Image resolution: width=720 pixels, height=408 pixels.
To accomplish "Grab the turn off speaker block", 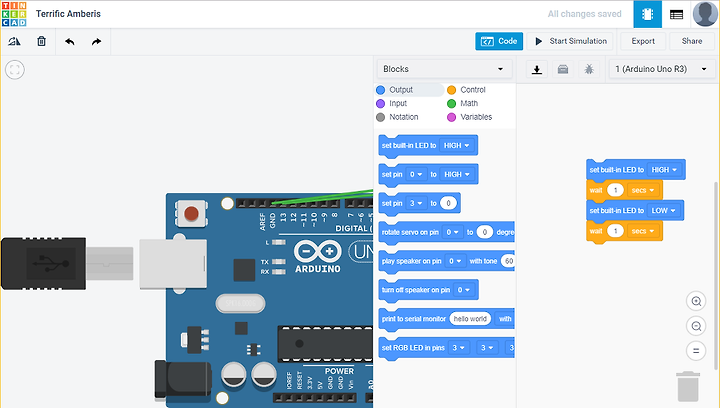I will (x=416, y=290).
